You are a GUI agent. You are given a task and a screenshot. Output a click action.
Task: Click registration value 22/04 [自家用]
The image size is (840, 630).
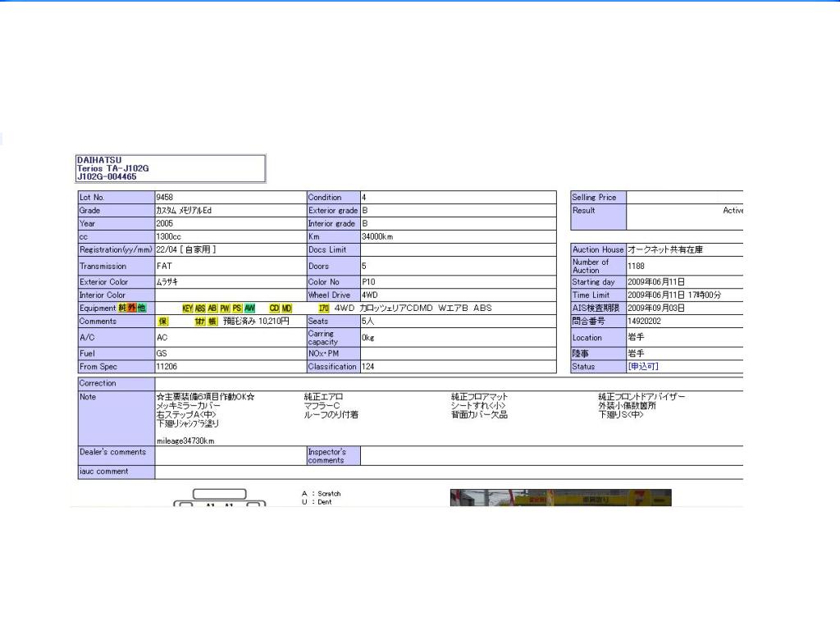click(186, 249)
